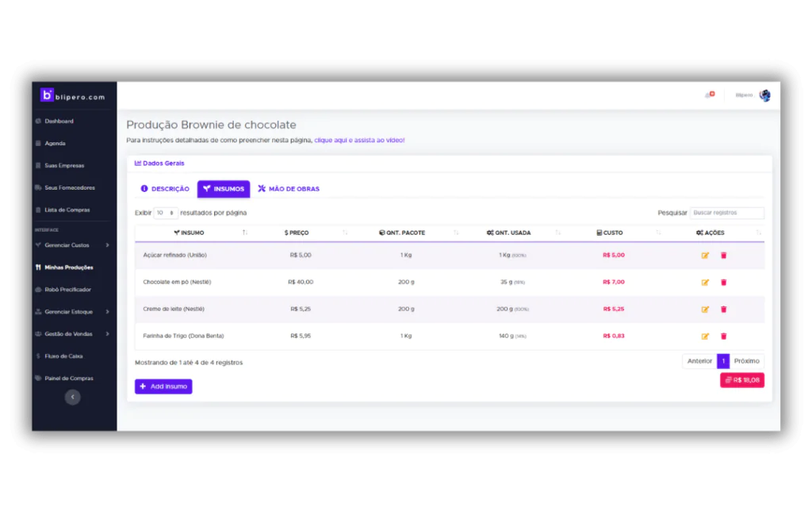Open the 'clique aqui e assista ao vídeo' link

pyautogui.click(x=359, y=140)
